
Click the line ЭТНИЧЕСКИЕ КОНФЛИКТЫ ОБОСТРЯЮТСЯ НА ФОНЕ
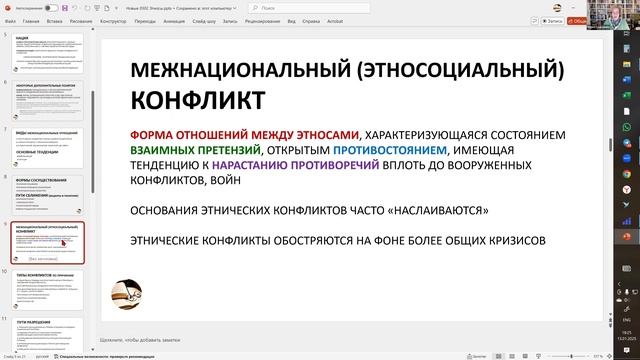point(338,241)
